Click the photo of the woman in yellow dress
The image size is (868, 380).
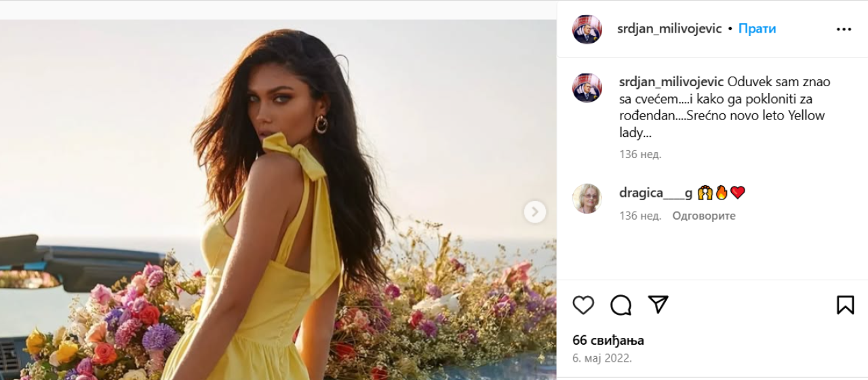[278, 204]
